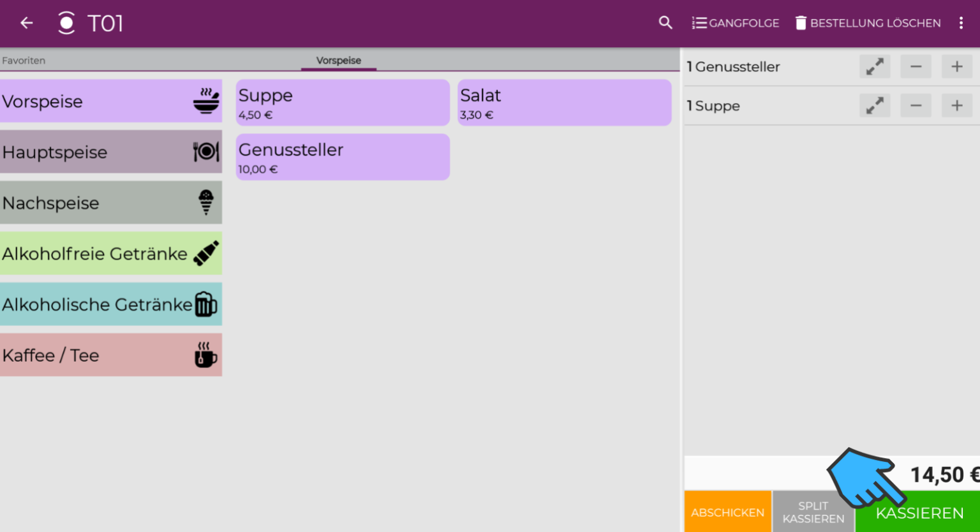The width and height of the screenshot is (980, 532).
Task: Click the cutlery icon next to Hauptspeise
Action: pos(205,152)
